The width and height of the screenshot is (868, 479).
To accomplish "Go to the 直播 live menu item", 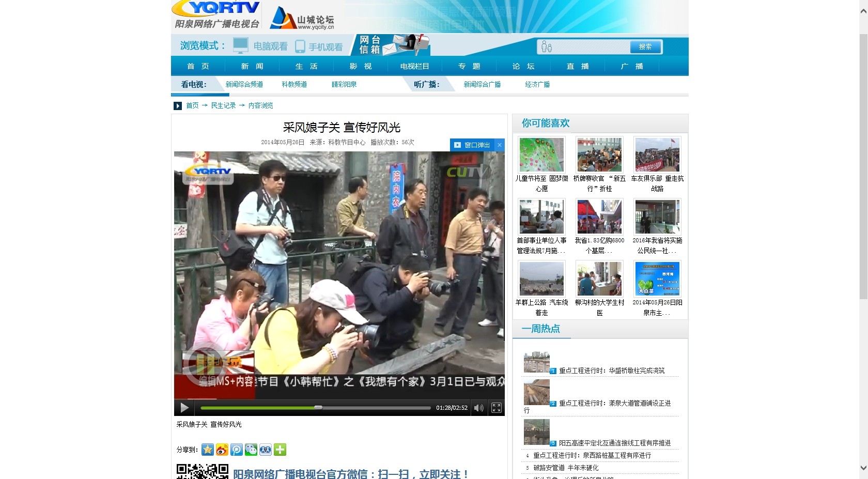I will click(x=578, y=66).
